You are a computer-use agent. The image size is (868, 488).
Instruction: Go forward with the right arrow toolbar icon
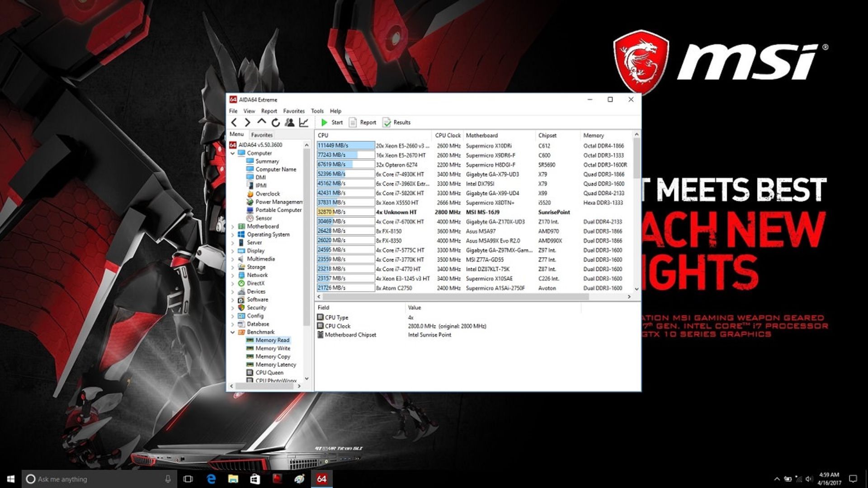(247, 122)
